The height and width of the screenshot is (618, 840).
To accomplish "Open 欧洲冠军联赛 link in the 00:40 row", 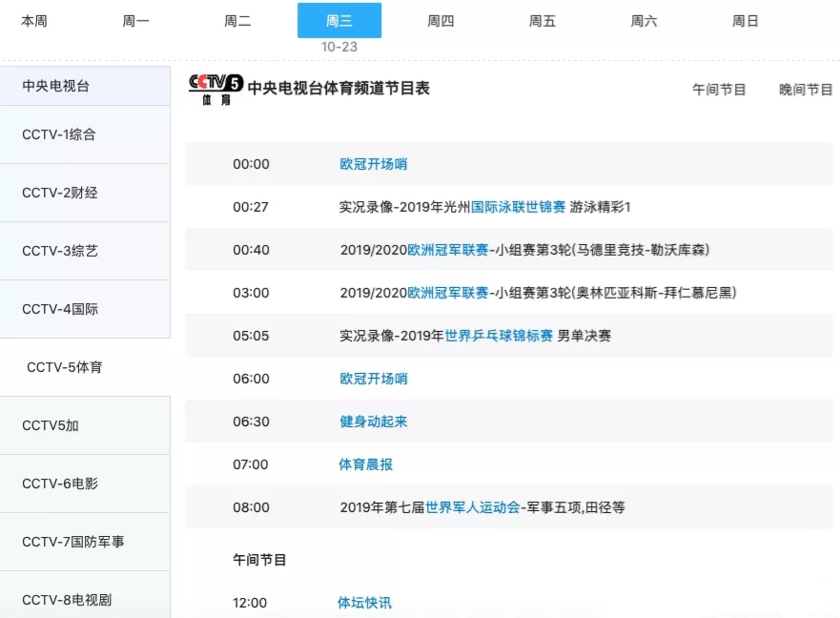I will point(448,250).
